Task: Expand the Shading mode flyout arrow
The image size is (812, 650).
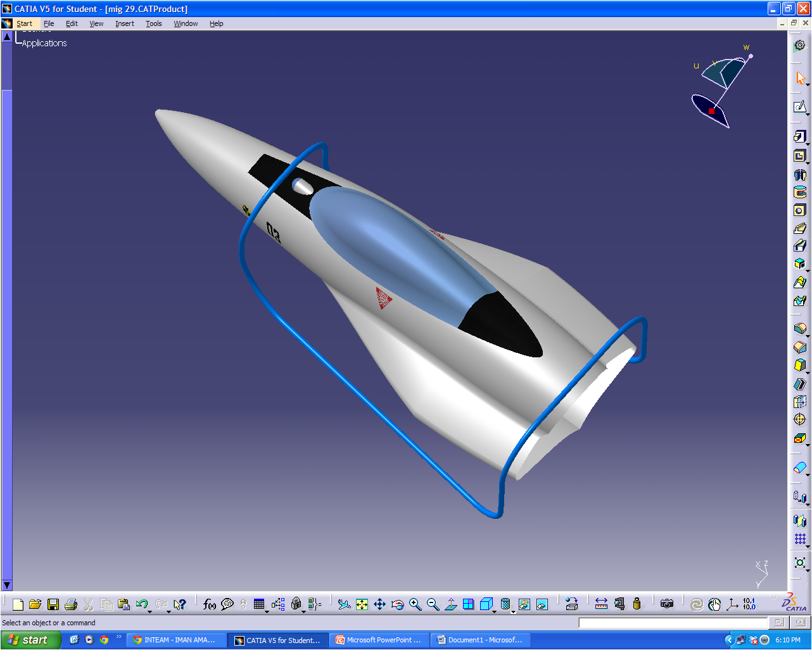Action: 512,611
